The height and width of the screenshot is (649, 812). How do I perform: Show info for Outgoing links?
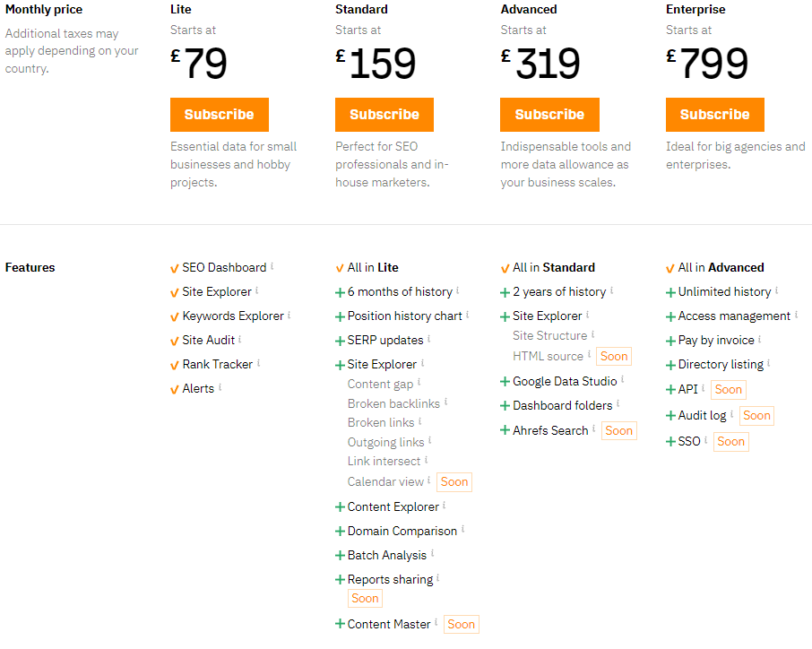point(430,441)
